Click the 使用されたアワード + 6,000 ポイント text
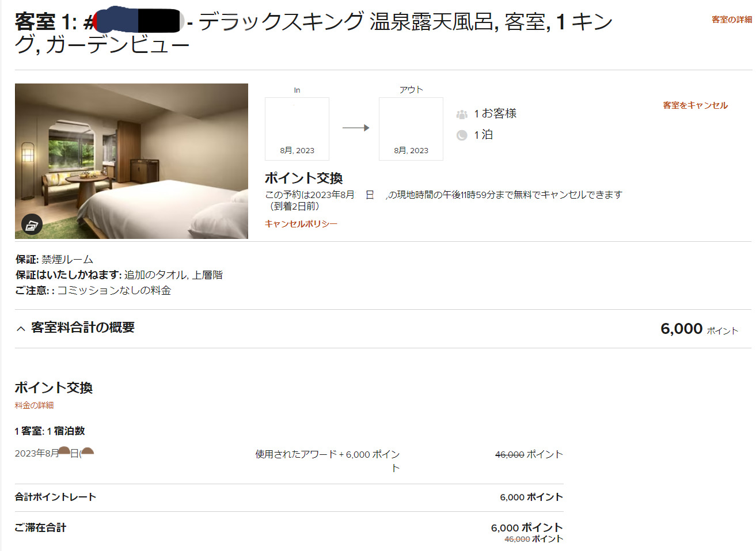The height and width of the screenshot is (551, 756). click(328, 461)
